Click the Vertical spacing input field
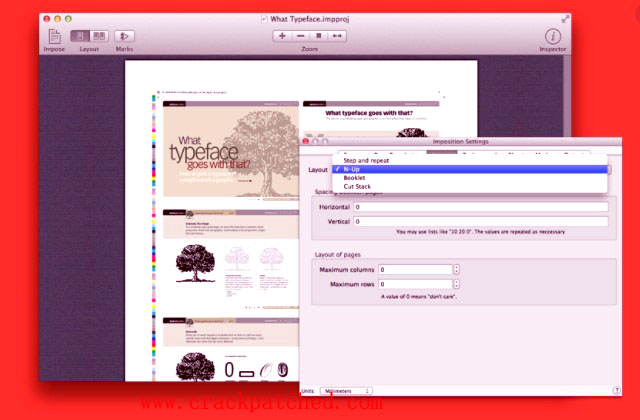This screenshot has height=420, width=640. tap(481, 222)
